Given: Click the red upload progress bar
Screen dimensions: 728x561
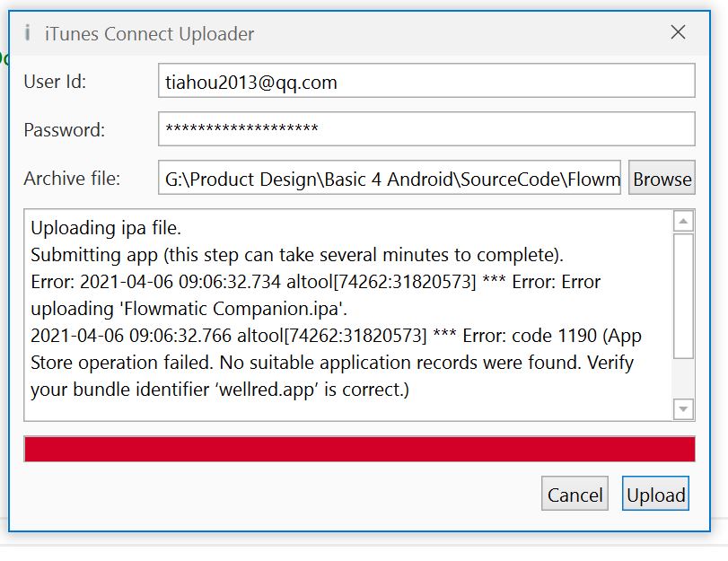Looking at the screenshot, I should (359, 449).
